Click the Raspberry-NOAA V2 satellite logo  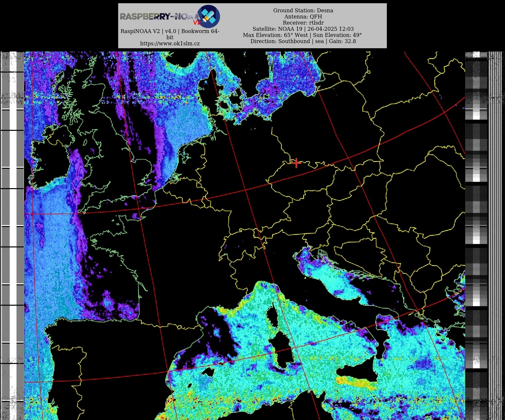coord(208,16)
